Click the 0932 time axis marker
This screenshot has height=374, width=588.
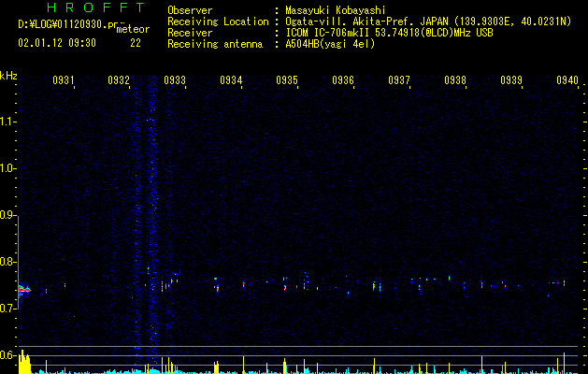click(119, 80)
